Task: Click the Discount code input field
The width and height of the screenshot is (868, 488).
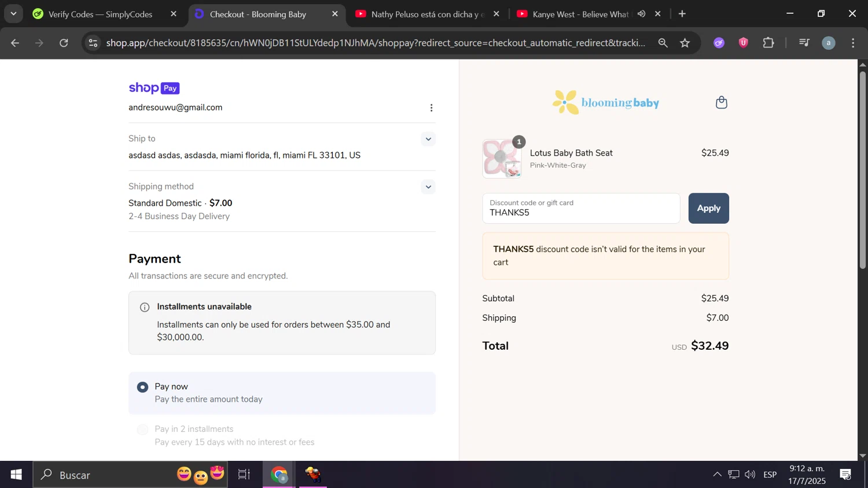Action: tap(581, 208)
